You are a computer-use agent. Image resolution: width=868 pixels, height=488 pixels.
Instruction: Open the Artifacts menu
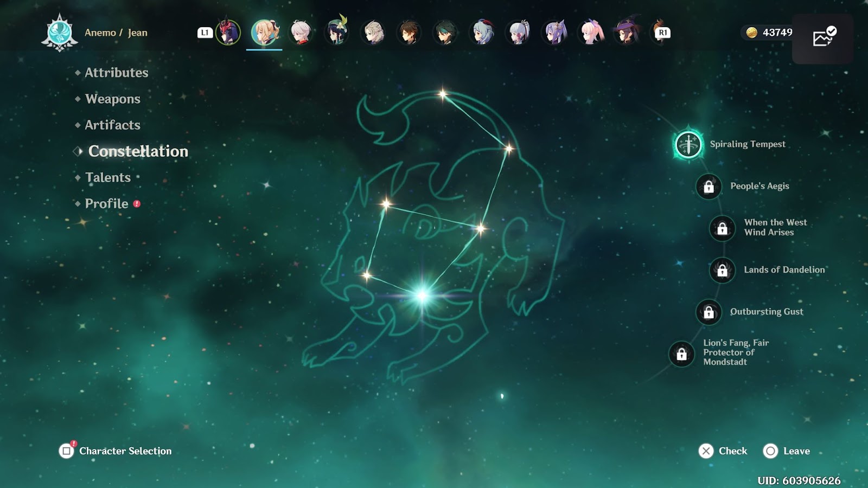tap(112, 125)
